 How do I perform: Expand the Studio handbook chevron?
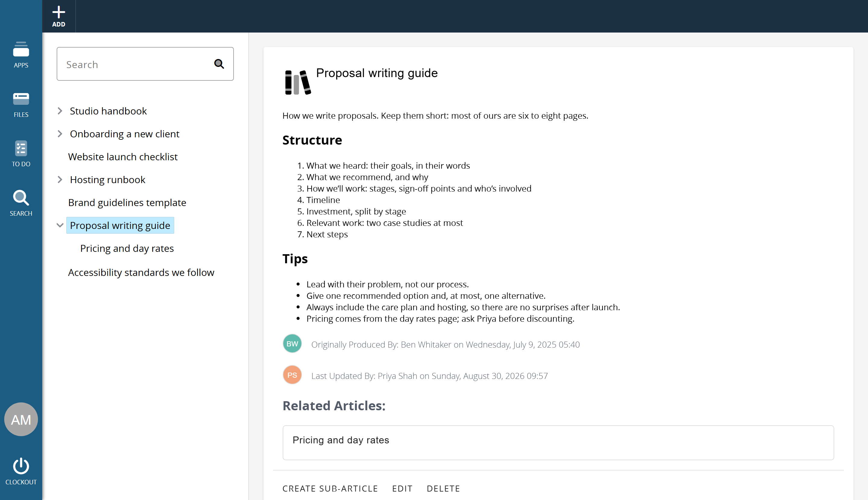coord(60,111)
